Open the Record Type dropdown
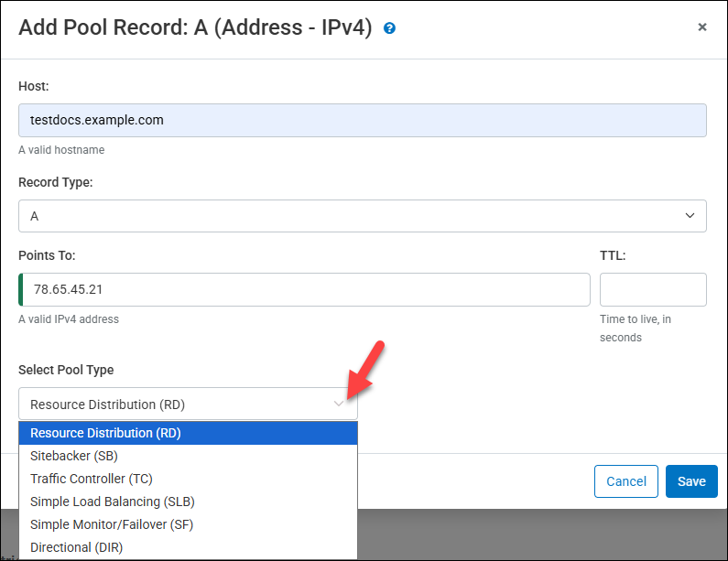This screenshot has height=561, width=728. click(362, 216)
